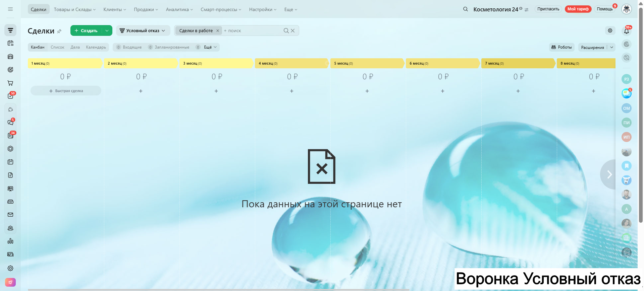Click the search magnifier in top bar
This screenshot has width=644, height=291.
tap(466, 9)
